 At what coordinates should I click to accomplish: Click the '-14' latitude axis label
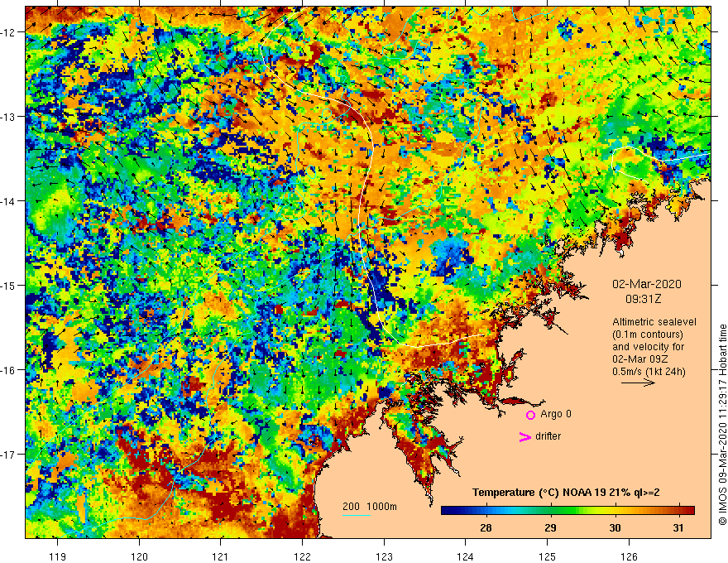(8, 201)
